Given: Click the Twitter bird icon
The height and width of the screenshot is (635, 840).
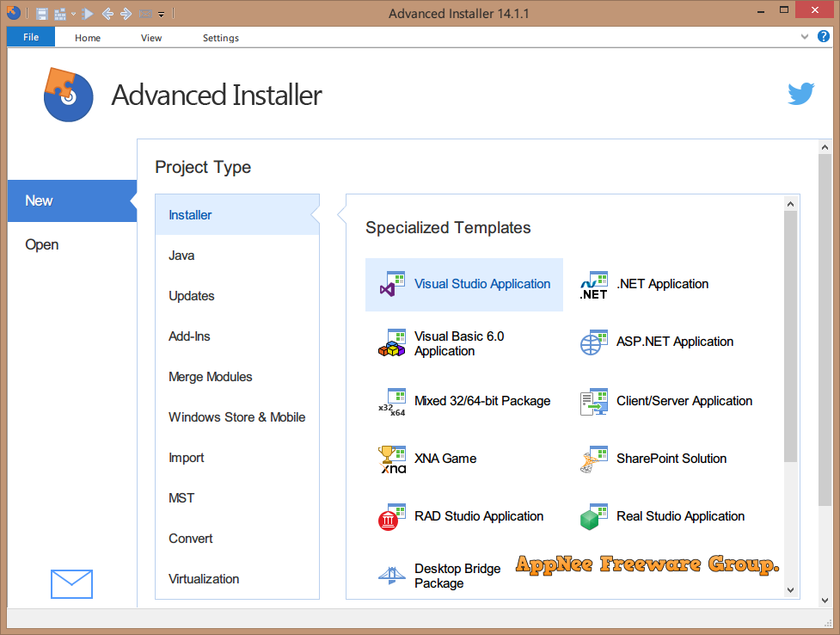Looking at the screenshot, I should (801, 94).
